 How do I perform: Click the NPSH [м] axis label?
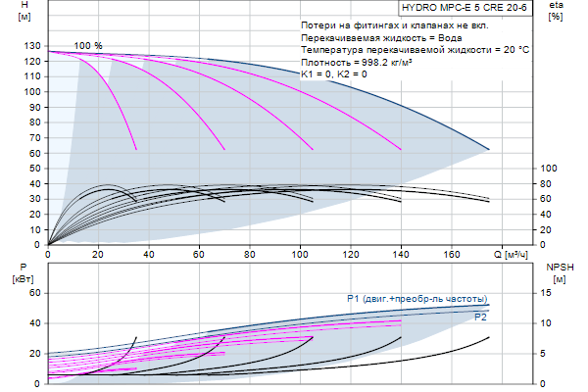557,272
